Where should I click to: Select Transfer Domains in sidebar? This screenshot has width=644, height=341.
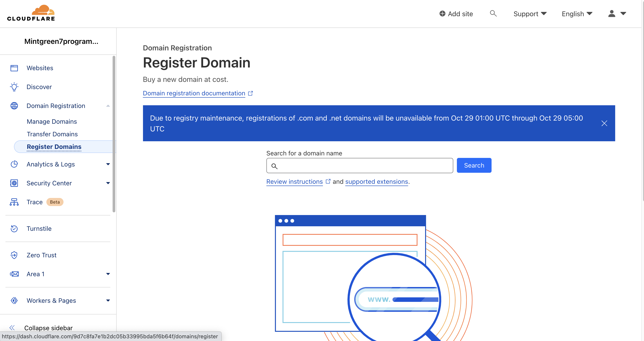point(52,134)
